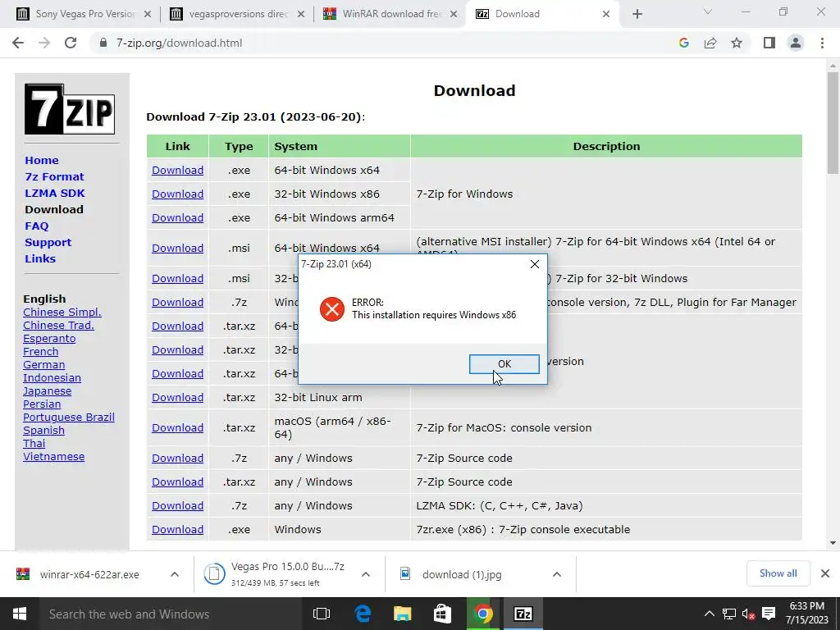Open the browser side panel icon
The image size is (840, 630).
(x=769, y=43)
